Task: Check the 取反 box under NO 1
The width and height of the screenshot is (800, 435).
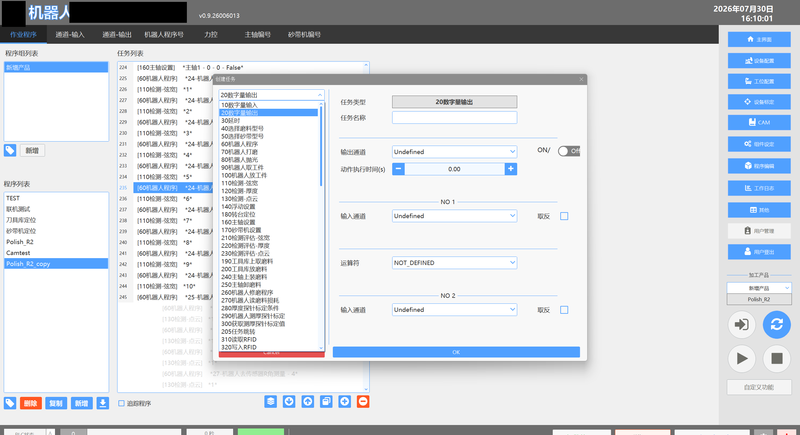Action: 564,216
